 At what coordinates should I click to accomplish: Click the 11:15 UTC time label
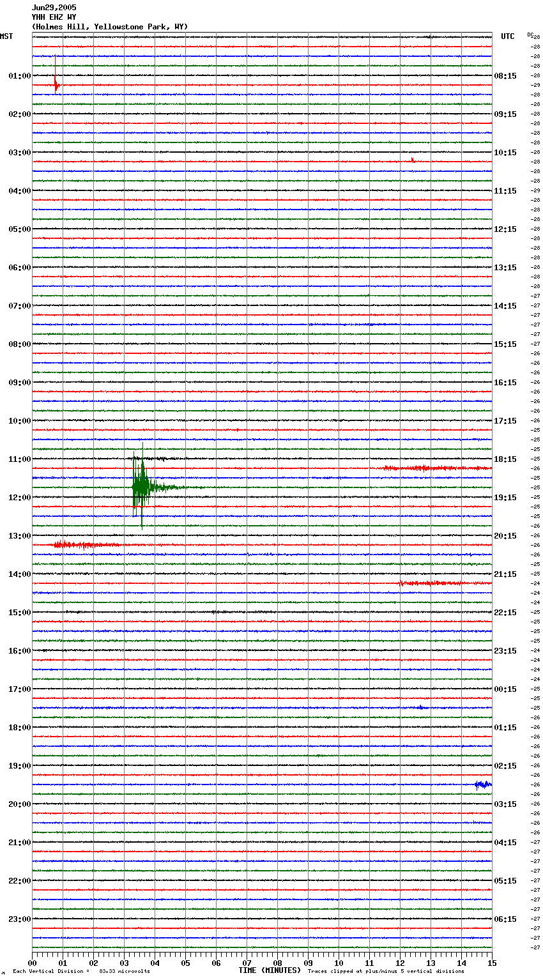[x=505, y=191]
